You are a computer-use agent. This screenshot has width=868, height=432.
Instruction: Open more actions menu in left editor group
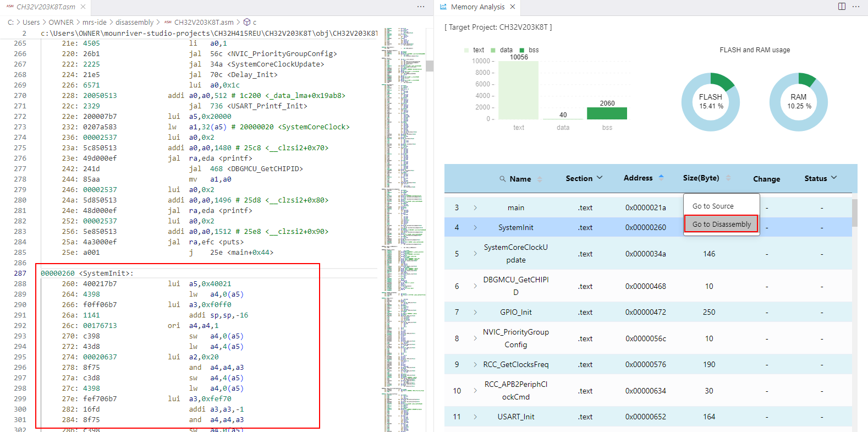[x=421, y=7]
